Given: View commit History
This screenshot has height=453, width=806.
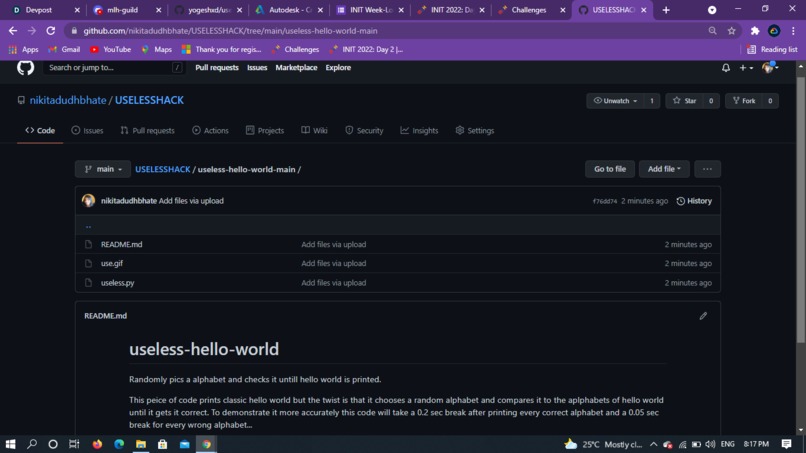Looking at the screenshot, I should 694,201.
